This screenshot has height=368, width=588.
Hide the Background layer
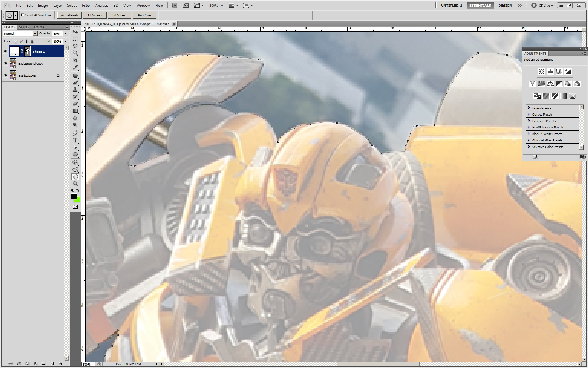5,75
